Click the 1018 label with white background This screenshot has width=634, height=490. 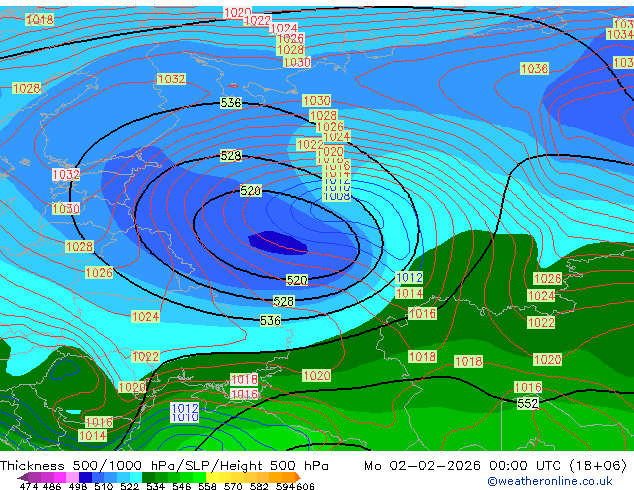click(244, 379)
